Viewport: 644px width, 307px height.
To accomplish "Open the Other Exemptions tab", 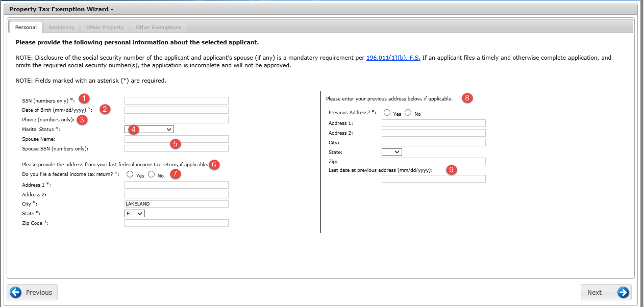I will [158, 27].
